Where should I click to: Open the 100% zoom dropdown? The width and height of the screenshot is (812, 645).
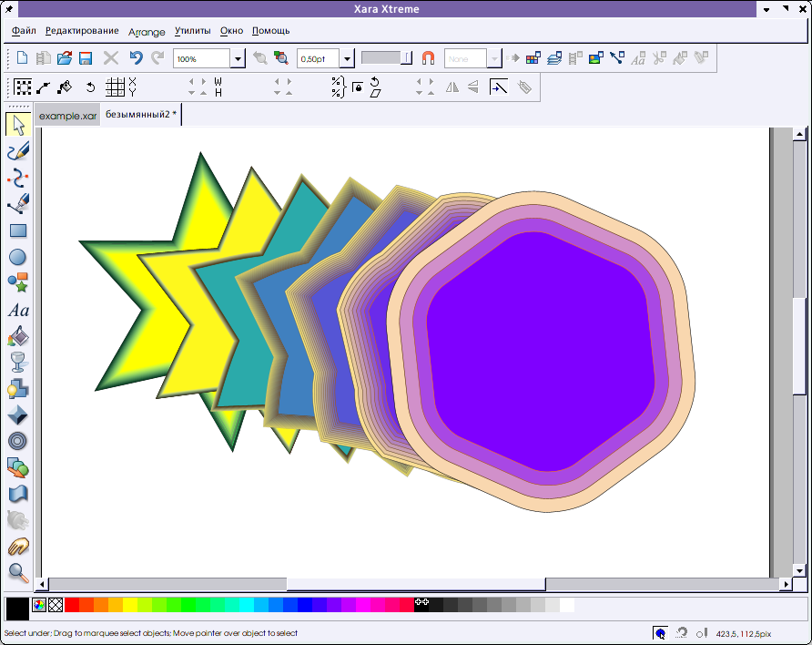point(238,59)
